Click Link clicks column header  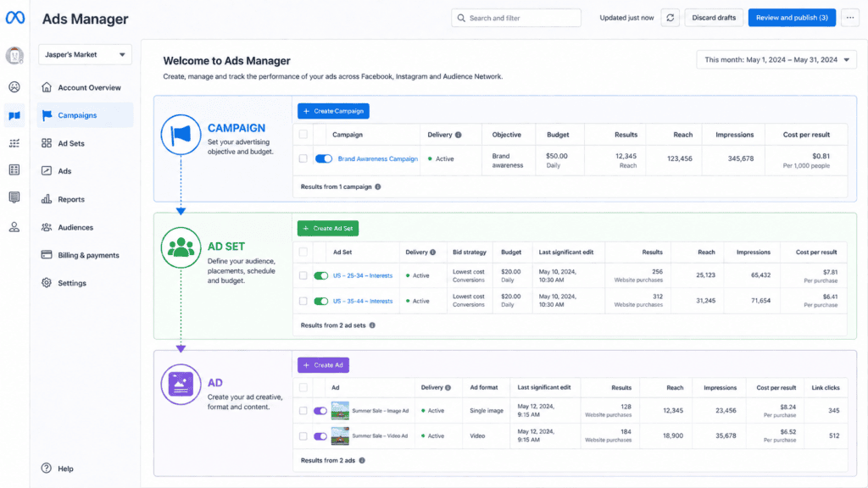[x=826, y=388]
